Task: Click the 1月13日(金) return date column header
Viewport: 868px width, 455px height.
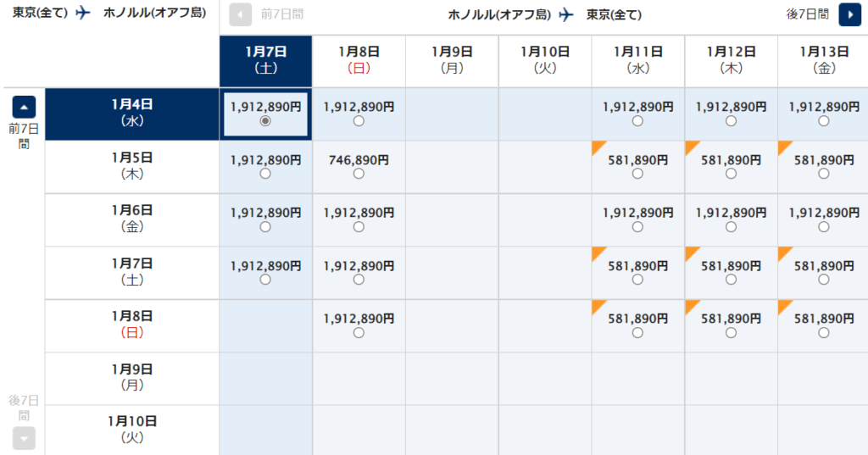Action: click(823, 61)
